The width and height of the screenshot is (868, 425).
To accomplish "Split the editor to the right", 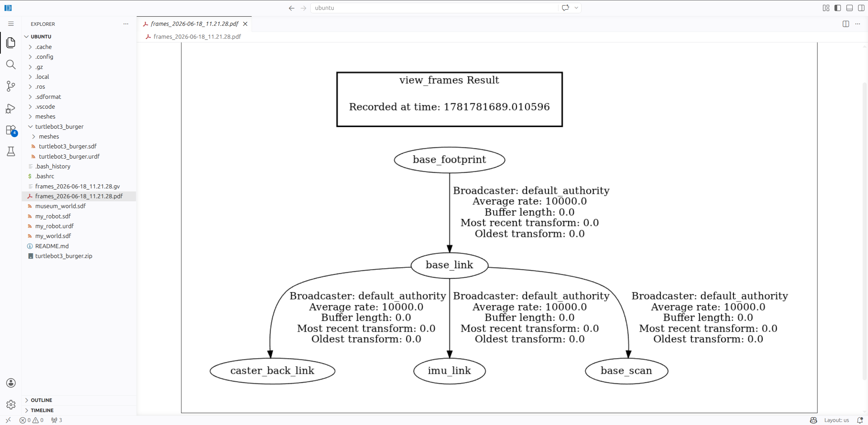I will [846, 24].
